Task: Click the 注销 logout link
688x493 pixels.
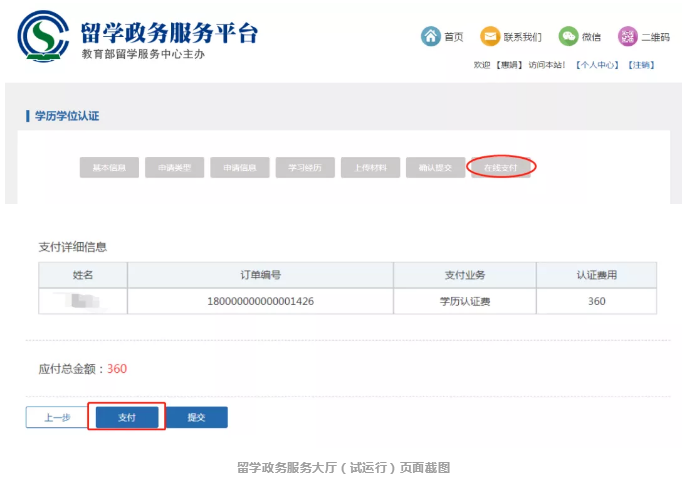Action: click(641, 65)
